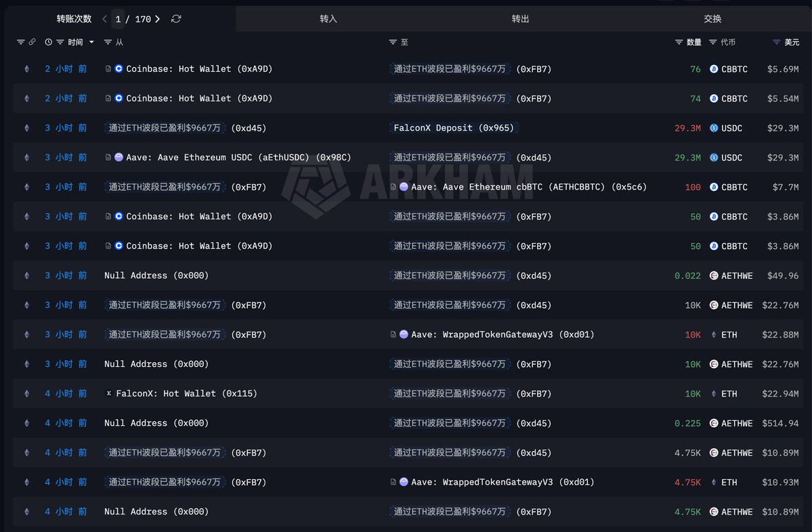812x532 pixels.
Task: Click the CBBTC token label in the $5.54M row
Action: pos(734,98)
